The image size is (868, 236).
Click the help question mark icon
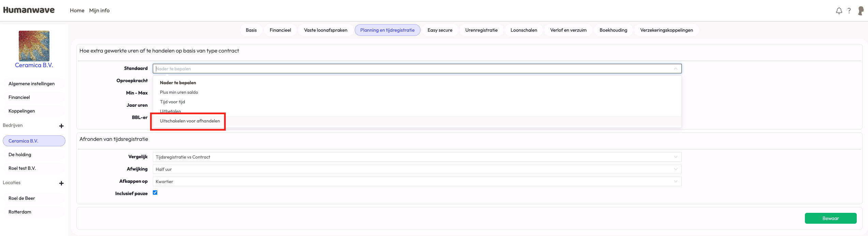pyautogui.click(x=849, y=11)
